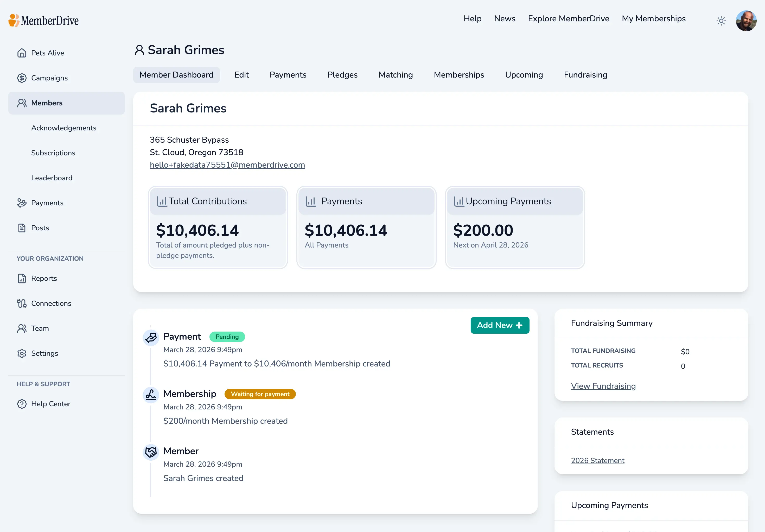This screenshot has height=532, width=765.
Task: Click the Add New button
Action: coord(500,325)
